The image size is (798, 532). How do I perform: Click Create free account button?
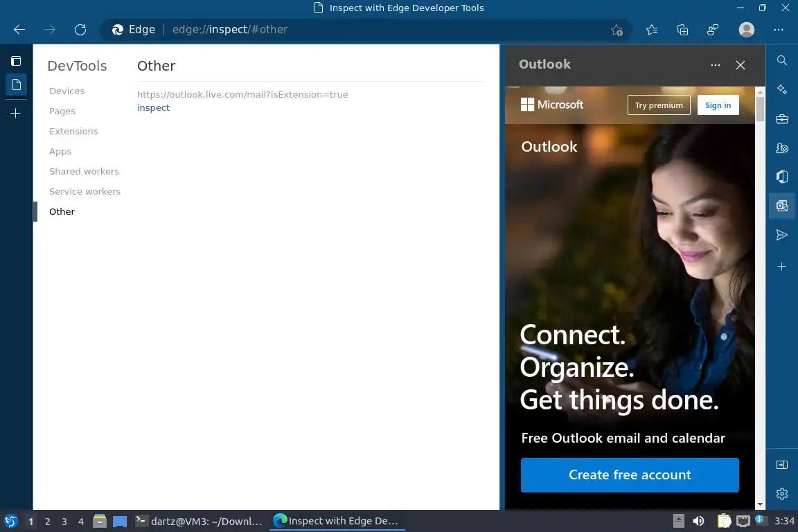coord(630,475)
